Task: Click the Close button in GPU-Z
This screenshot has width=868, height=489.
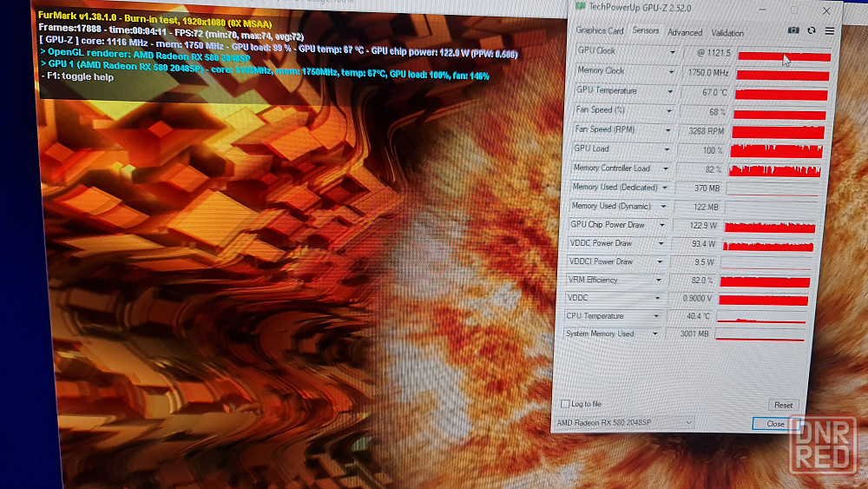Action: [x=775, y=424]
